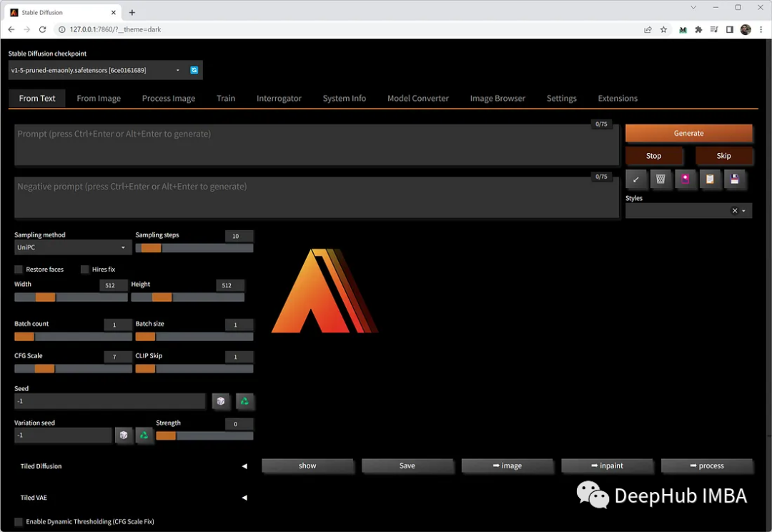Reuse variation seed with recycle icon
Viewport: 772px width, 532px height.
pyautogui.click(x=144, y=435)
